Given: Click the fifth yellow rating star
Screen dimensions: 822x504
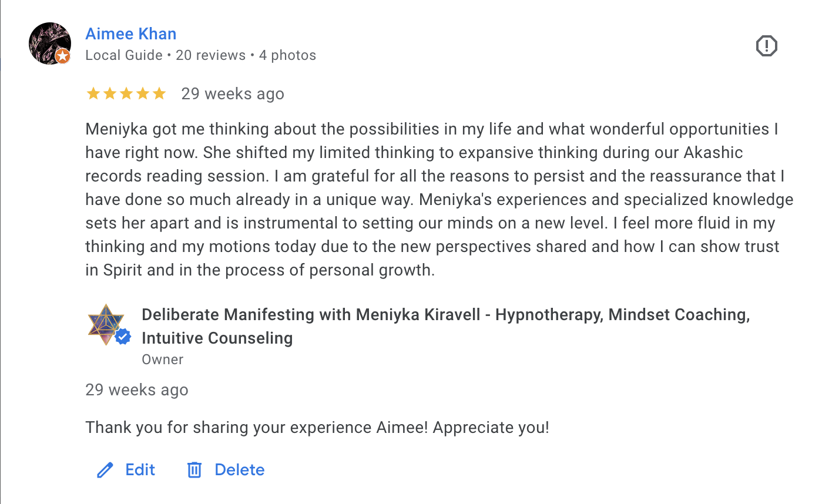Looking at the screenshot, I should [x=159, y=94].
